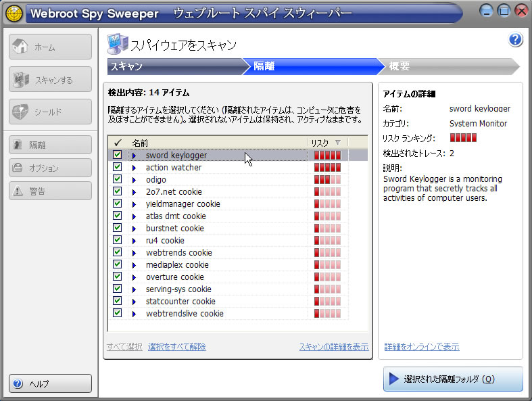The image size is (532, 401).
Task: Select the 概要 step tab
Action: tap(450, 66)
